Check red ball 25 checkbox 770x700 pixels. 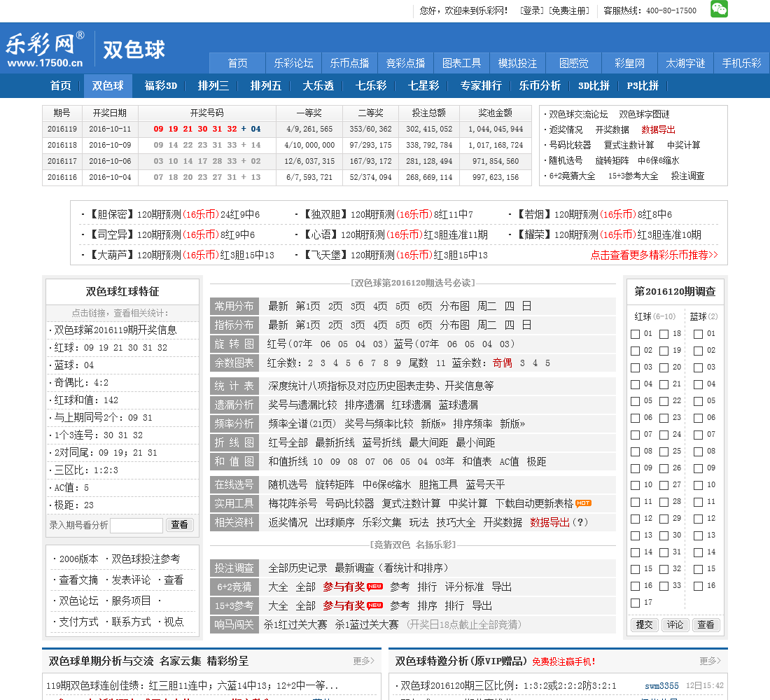(x=664, y=451)
